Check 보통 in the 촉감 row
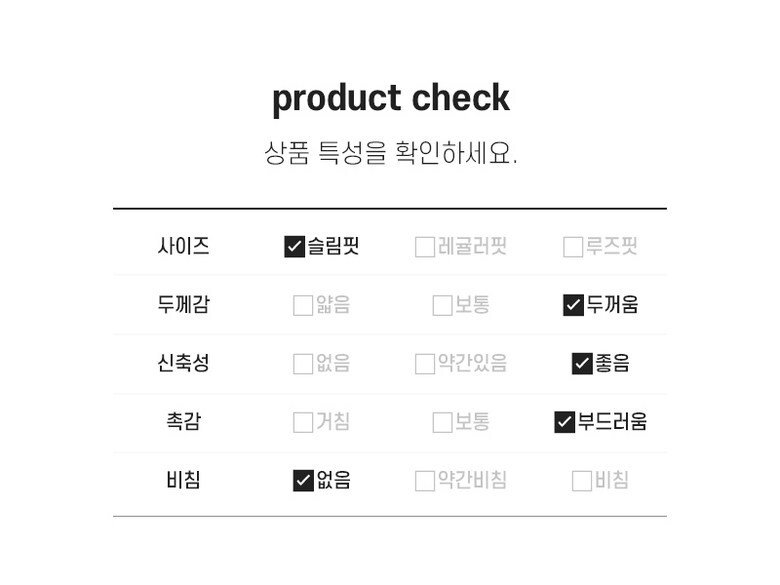This screenshot has height=585, width=780. pyautogui.click(x=442, y=423)
